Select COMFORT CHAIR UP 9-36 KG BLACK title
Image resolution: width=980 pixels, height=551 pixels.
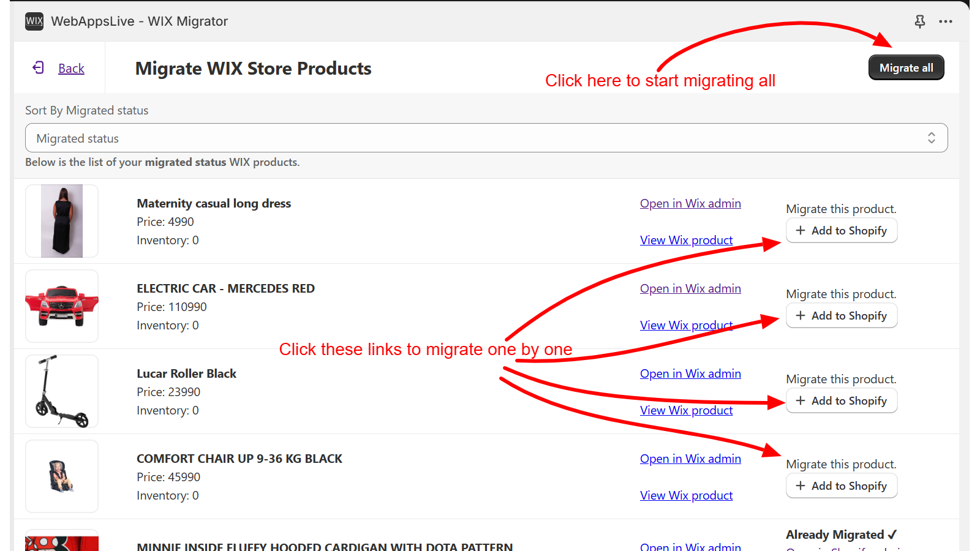(x=239, y=459)
